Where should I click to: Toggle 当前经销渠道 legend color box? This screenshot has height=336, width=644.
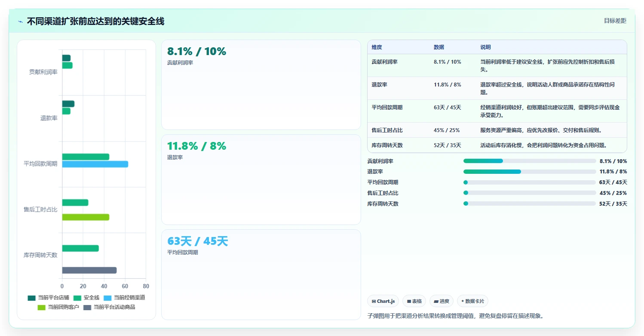click(107, 298)
